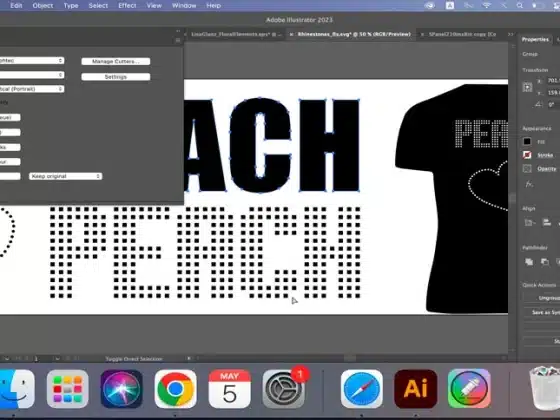Open the Select menu
560x420 pixels.
(x=98, y=6)
